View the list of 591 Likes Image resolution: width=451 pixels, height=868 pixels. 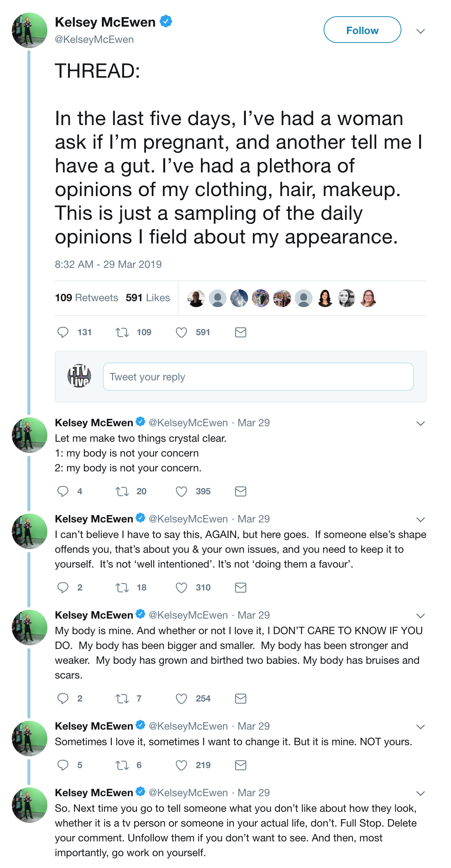(148, 297)
